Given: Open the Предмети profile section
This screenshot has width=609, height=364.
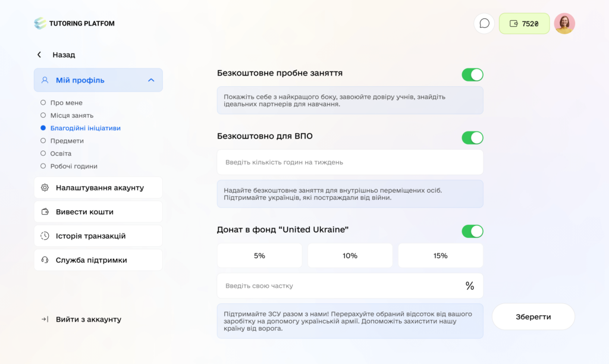Looking at the screenshot, I should (67, 141).
